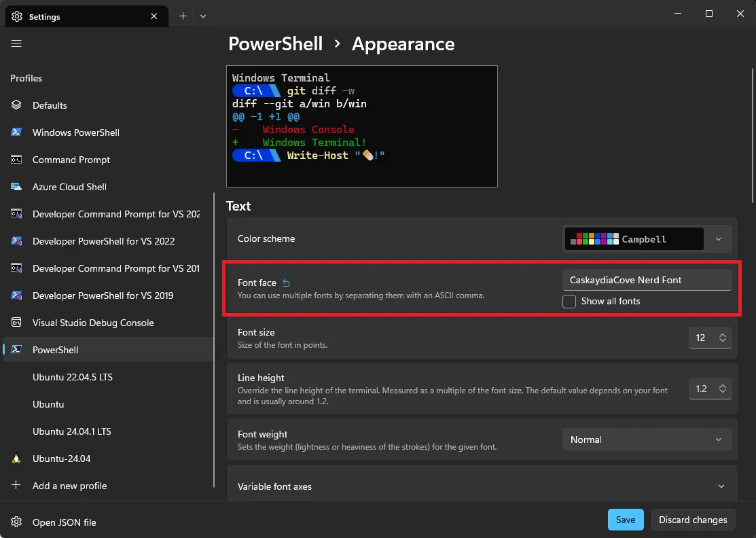
Task: Select the Visual Studio Debug Console profile
Action: [93, 323]
